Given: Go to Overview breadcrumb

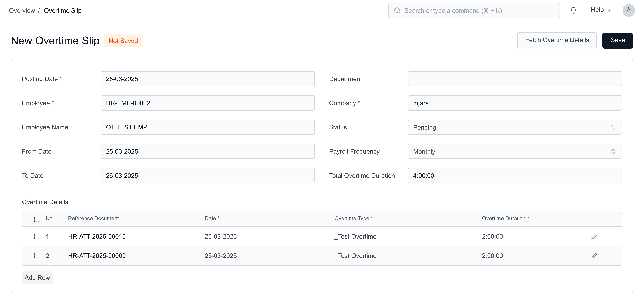Looking at the screenshot, I should 22,10.
